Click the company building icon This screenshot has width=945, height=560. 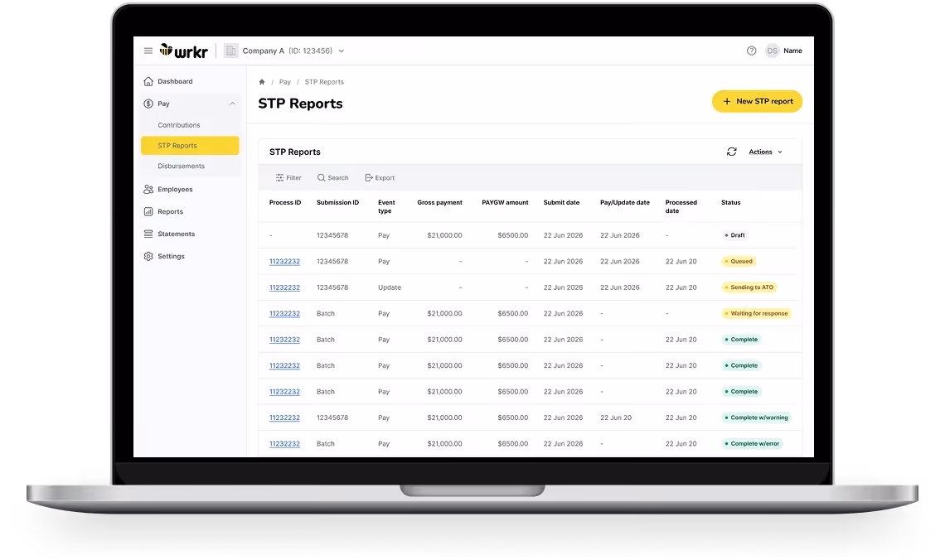pos(230,51)
